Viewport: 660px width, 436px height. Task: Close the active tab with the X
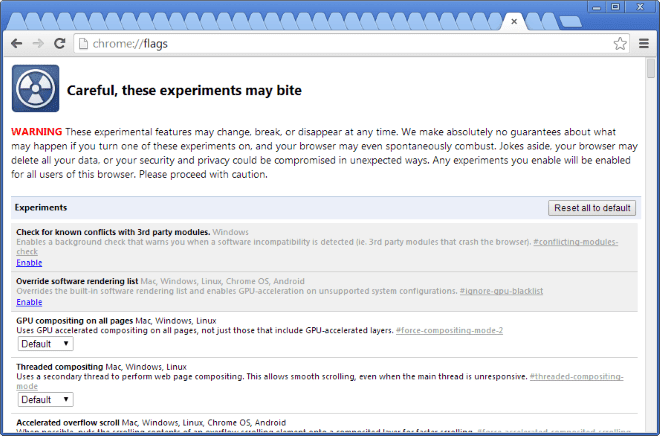pyautogui.click(x=514, y=21)
